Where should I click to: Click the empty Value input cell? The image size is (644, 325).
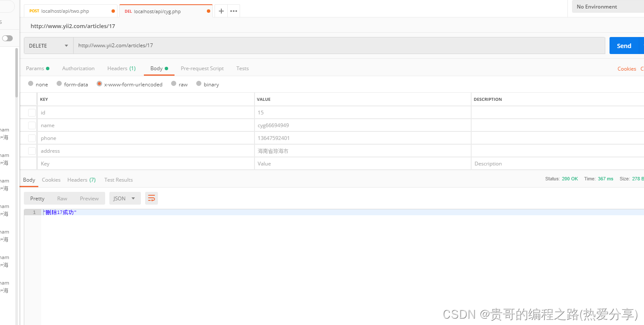pyautogui.click(x=363, y=164)
